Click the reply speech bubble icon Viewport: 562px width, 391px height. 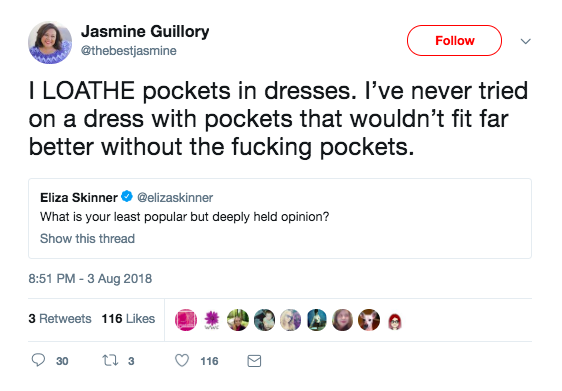click(38, 360)
